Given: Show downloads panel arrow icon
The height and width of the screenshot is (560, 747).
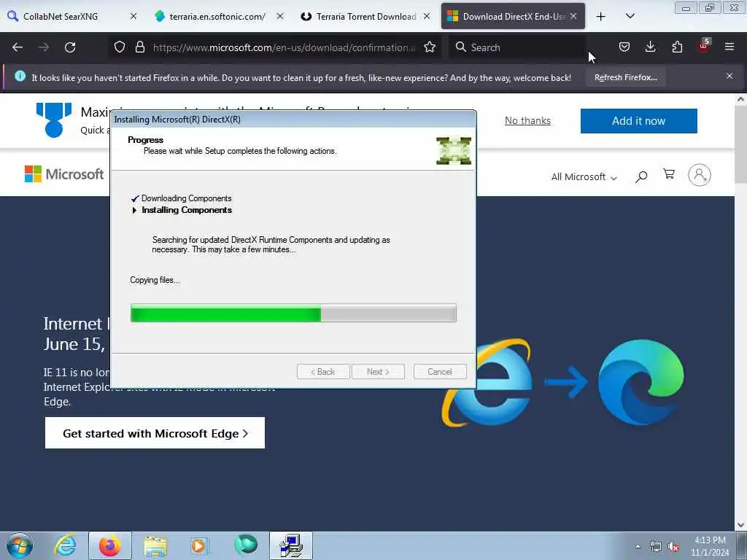Looking at the screenshot, I should (650, 47).
